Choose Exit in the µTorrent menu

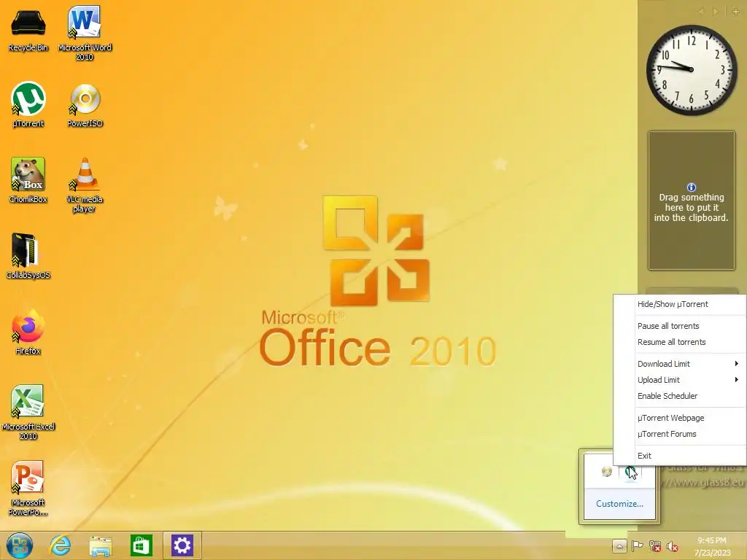click(680, 456)
